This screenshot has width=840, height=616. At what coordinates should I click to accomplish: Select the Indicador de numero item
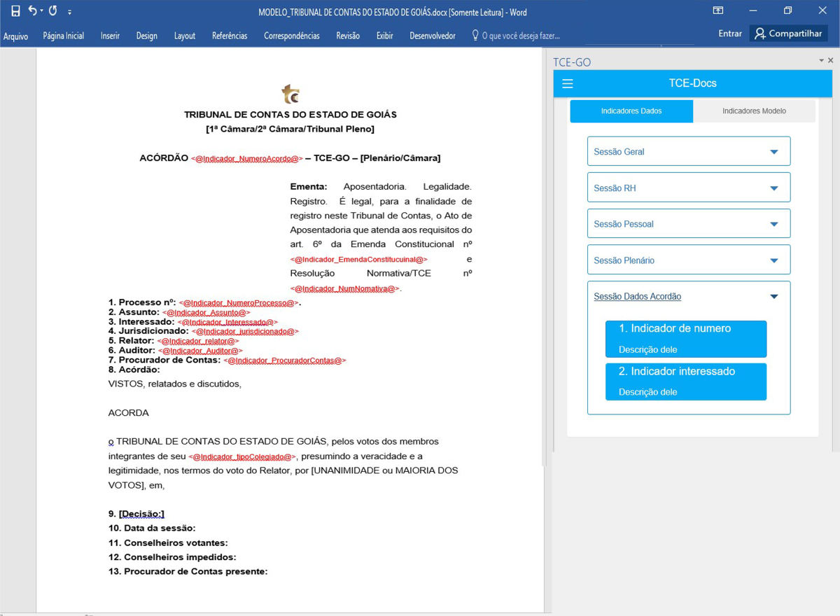685,339
